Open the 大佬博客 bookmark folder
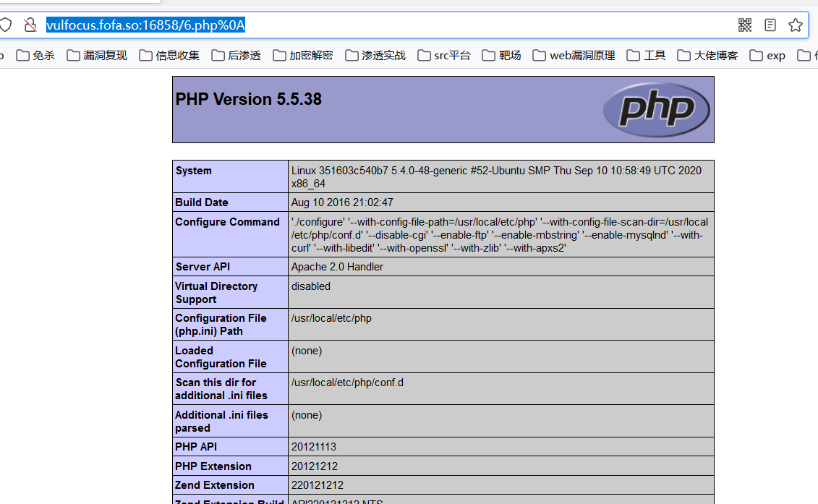The width and height of the screenshot is (818, 504). 707,55
